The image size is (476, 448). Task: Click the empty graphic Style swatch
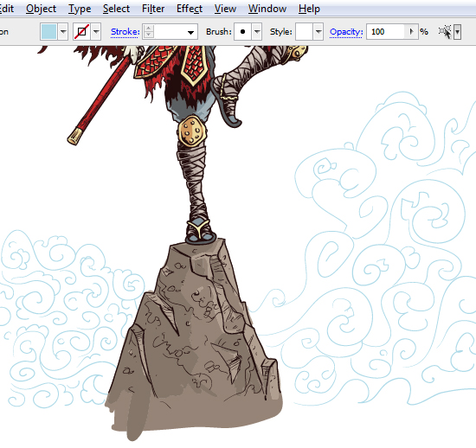pyautogui.click(x=304, y=31)
